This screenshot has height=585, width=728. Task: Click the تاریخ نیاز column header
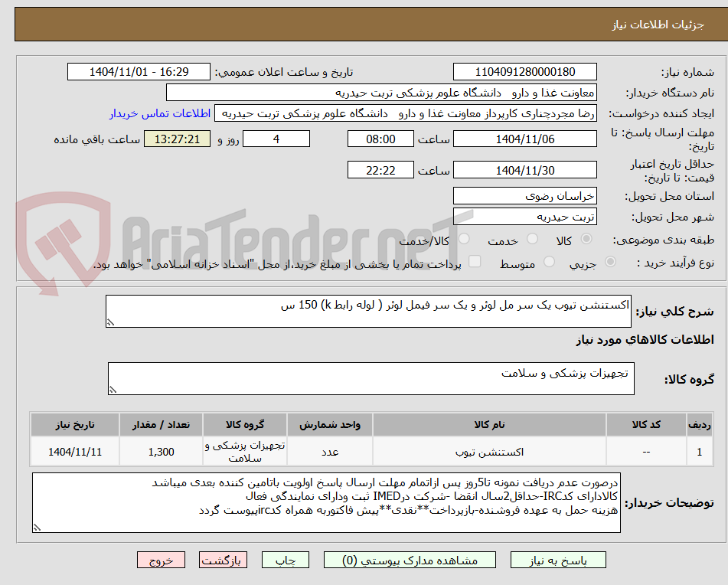(75, 425)
